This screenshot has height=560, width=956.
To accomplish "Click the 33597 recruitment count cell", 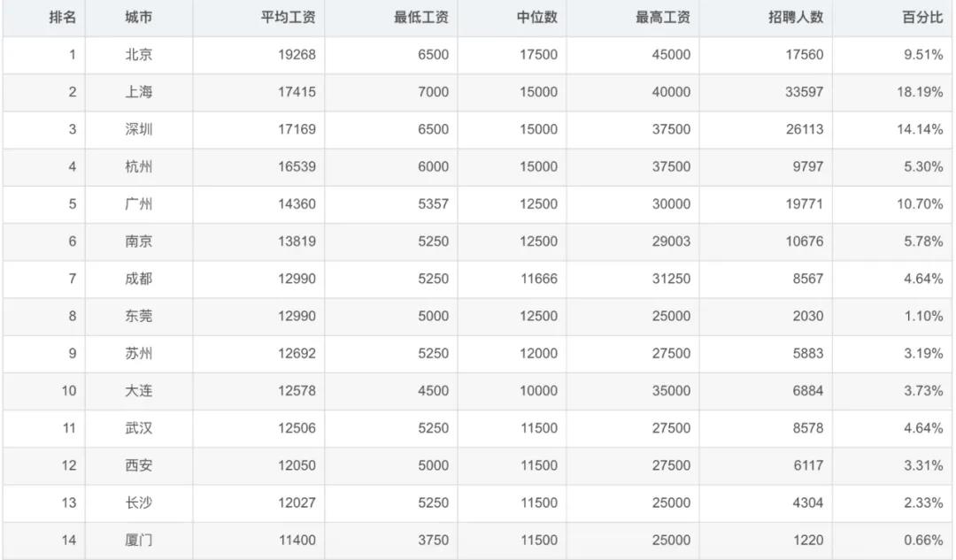I will pyautogui.click(x=804, y=92).
